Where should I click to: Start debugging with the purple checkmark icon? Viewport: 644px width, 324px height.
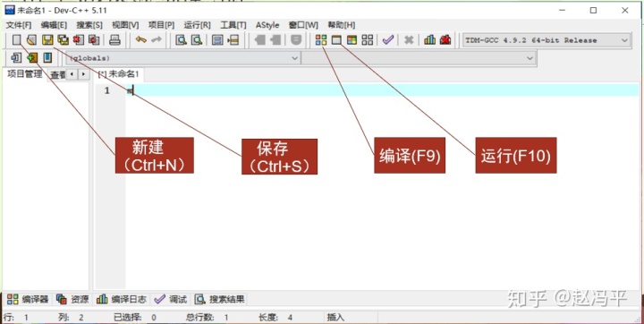tap(387, 40)
